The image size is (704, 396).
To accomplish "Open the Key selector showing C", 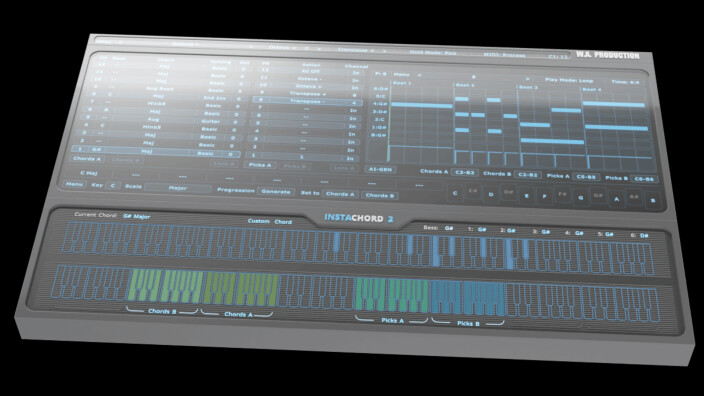I will 113,185.
